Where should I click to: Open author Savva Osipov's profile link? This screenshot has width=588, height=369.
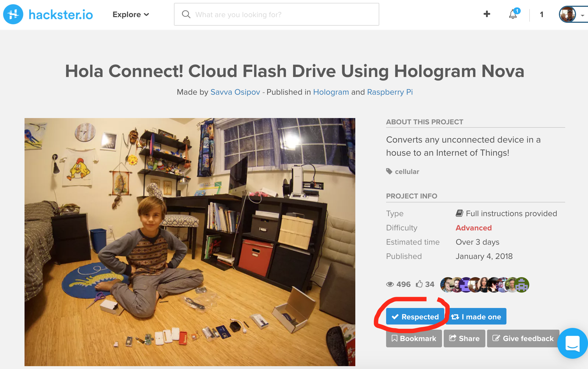(x=235, y=92)
